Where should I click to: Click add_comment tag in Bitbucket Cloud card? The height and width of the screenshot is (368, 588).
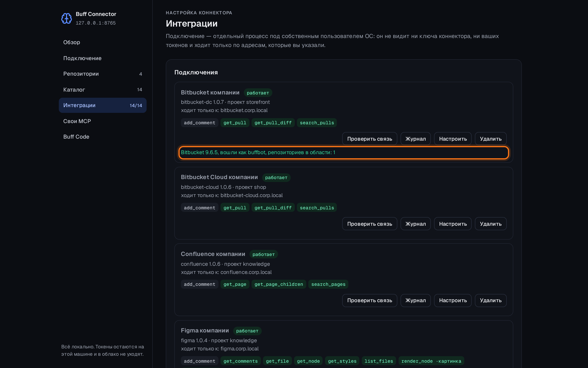click(199, 208)
